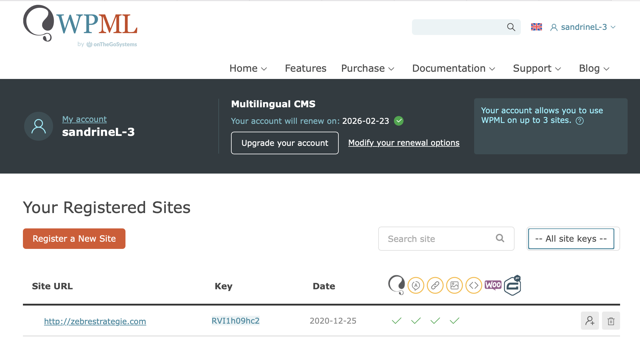Click the link-shaped column icon
Viewport: 640px width, 364px height.
[435, 285]
